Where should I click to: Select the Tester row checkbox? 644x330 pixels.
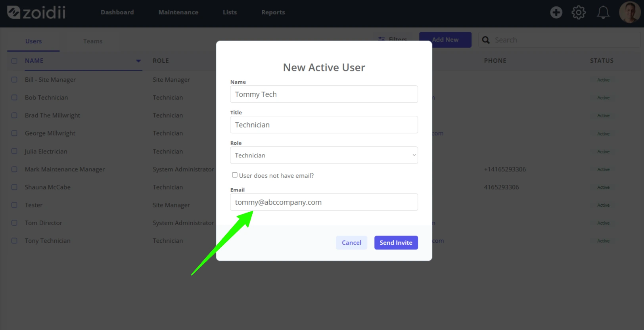tap(14, 205)
